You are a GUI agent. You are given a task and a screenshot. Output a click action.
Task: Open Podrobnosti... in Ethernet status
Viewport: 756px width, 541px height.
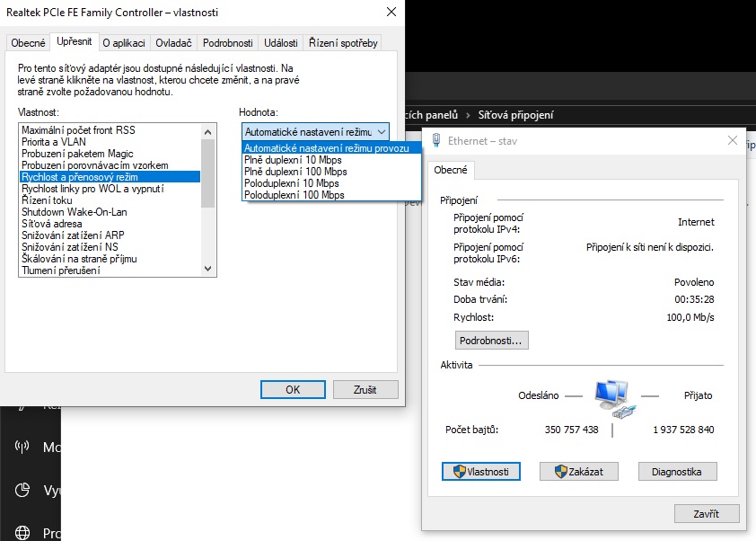491,341
